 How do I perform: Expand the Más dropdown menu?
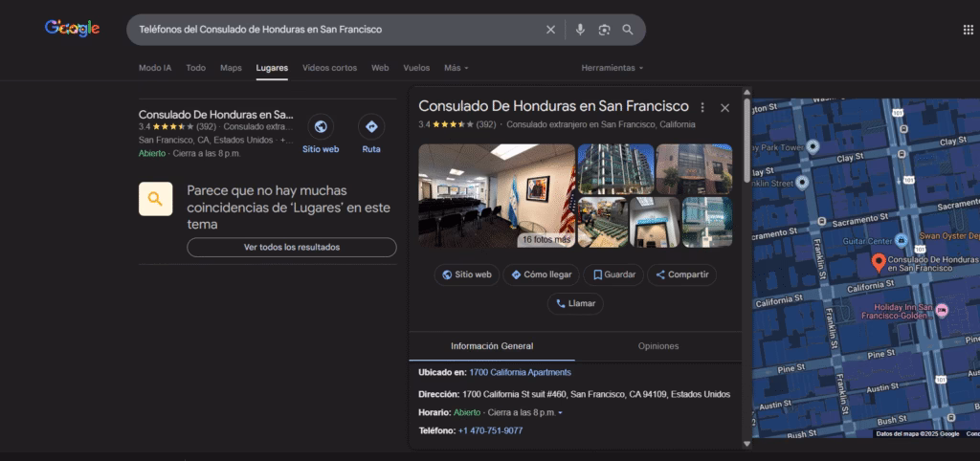[456, 68]
